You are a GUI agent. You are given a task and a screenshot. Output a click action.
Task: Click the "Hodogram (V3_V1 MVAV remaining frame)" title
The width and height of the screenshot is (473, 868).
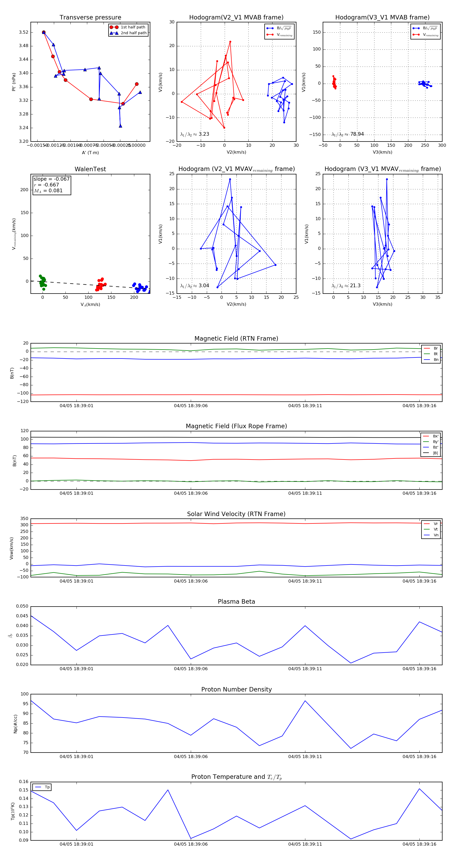tap(382, 169)
